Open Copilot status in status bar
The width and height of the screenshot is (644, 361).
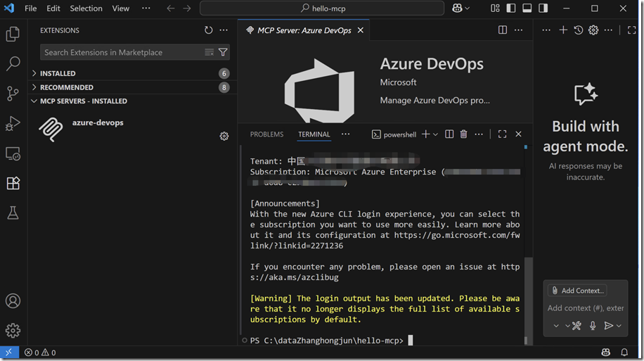coord(606,353)
